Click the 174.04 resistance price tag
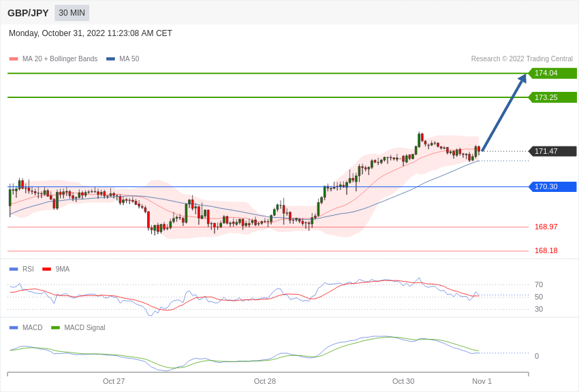 [x=552, y=73]
